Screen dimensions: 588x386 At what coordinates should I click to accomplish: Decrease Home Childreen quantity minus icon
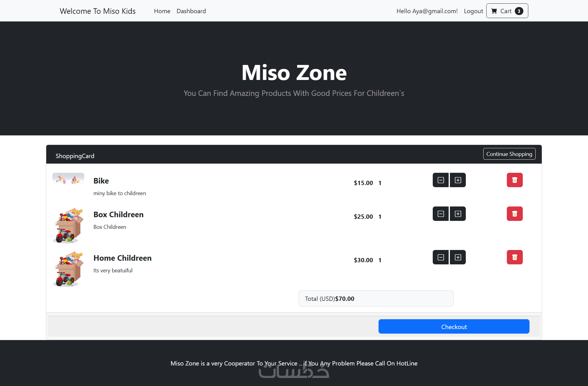tap(441, 257)
